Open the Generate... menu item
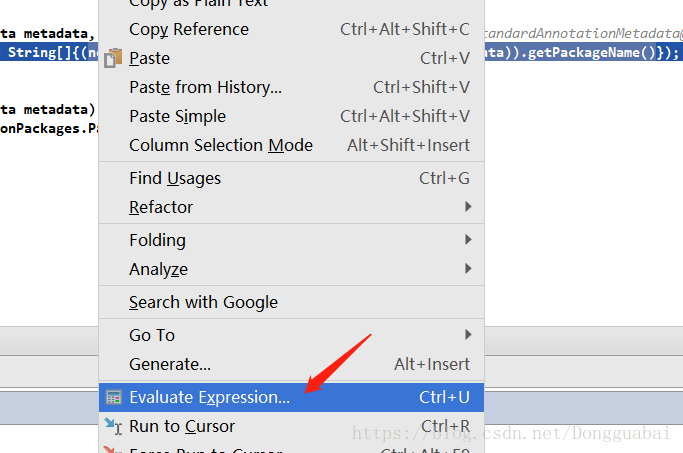The image size is (683, 453). click(x=291, y=364)
